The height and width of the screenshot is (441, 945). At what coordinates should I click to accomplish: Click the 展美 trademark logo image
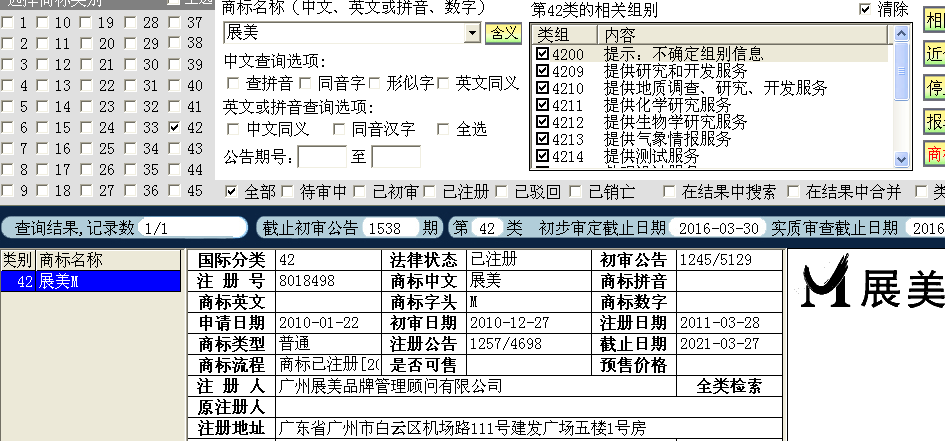coord(870,282)
